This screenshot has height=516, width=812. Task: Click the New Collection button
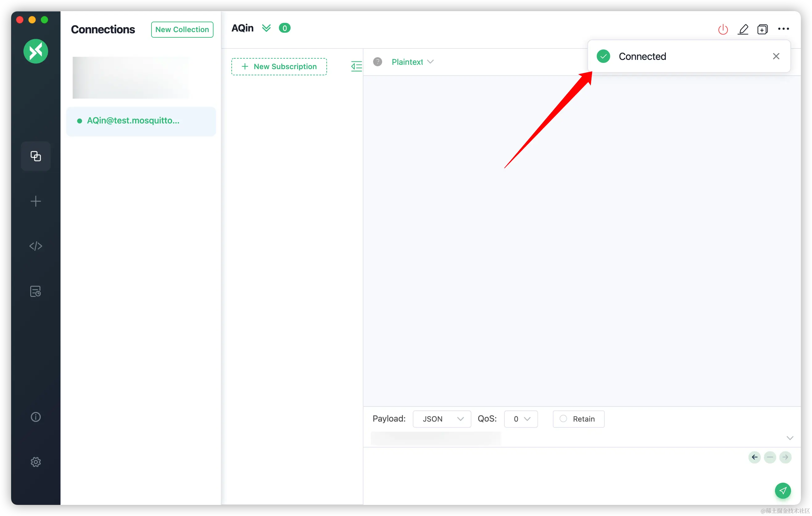pos(182,30)
